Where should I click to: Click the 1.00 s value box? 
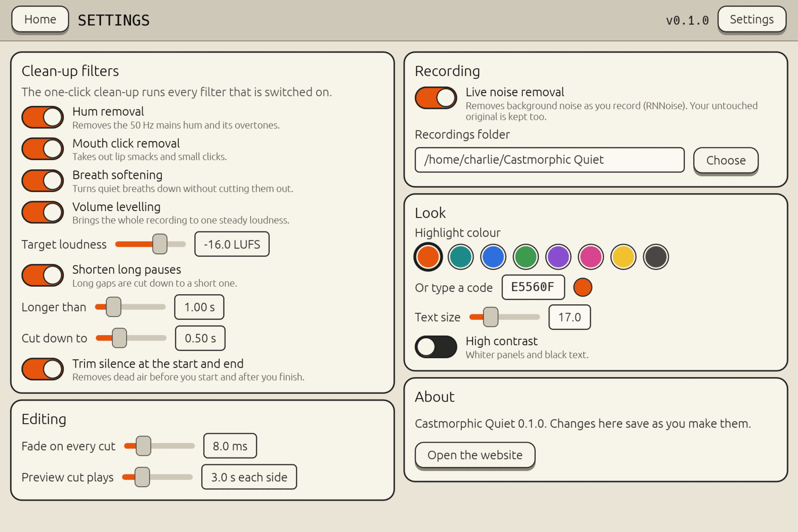[x=199, y=307]
